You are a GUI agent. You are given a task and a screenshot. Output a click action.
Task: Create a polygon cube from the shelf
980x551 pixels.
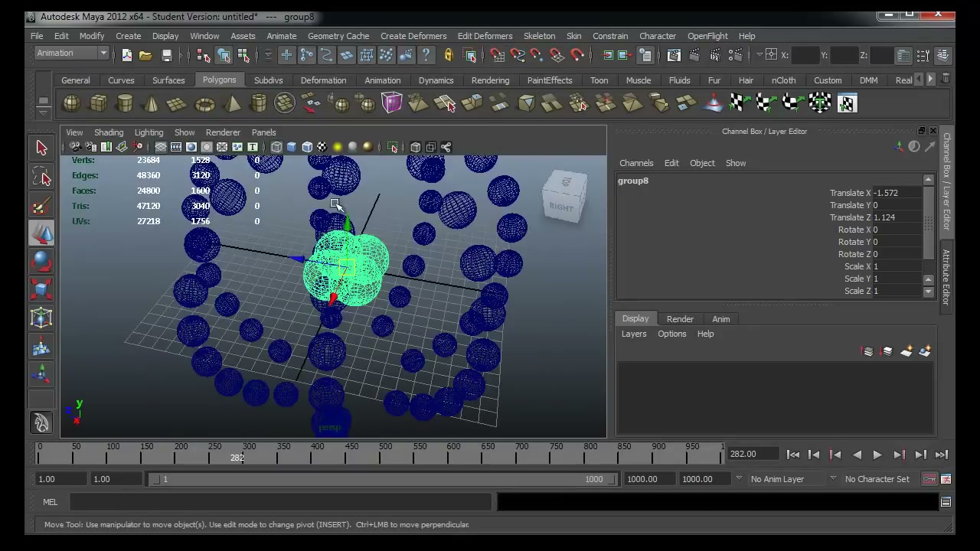[x=98, y=103]
